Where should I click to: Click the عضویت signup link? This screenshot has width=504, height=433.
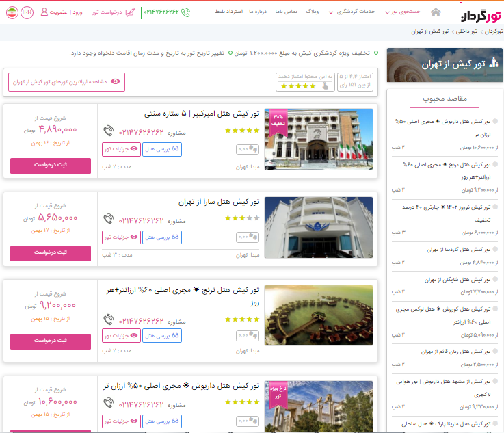point(59,12)
